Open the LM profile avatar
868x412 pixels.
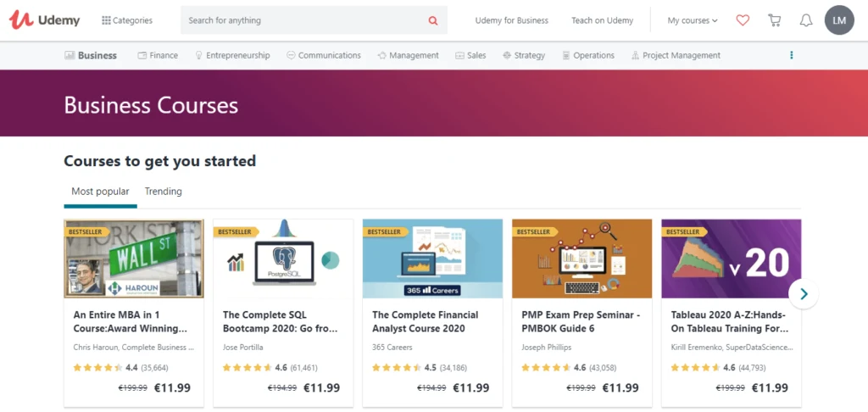(x=839, y=20)
